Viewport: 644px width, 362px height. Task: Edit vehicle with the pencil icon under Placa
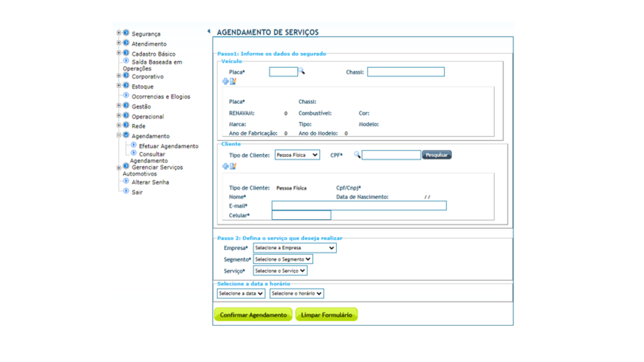point(233,81)
